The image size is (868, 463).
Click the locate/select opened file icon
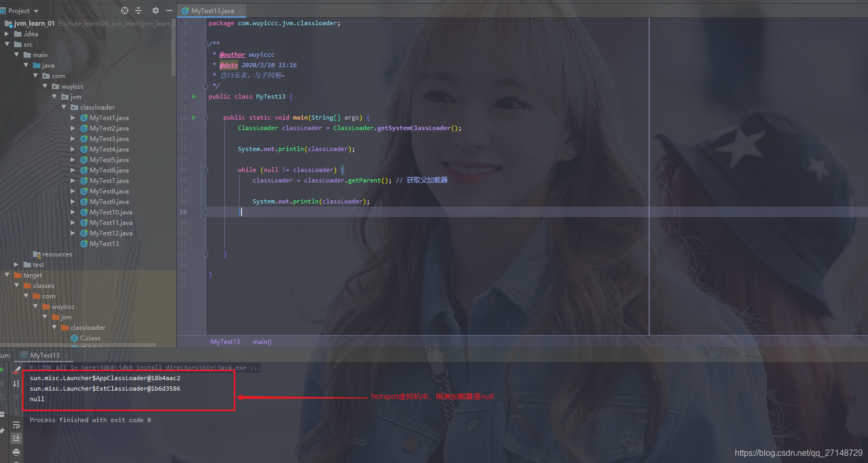coord(124,10)
